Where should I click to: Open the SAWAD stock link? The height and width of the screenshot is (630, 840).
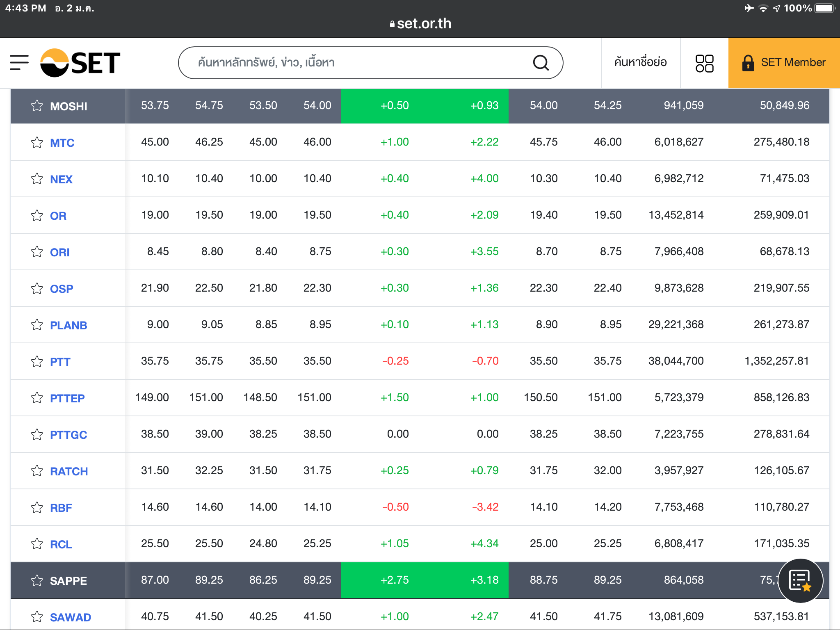[x=70, y=617]
